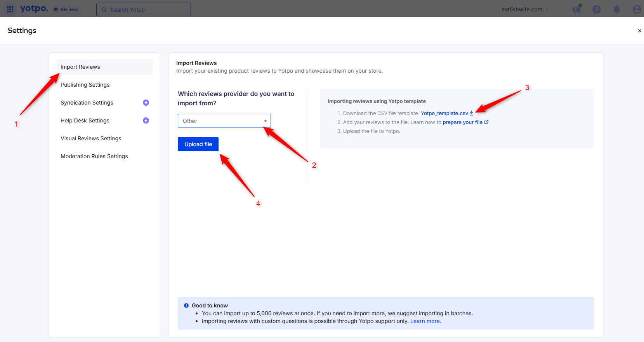Open the announcements megaphone icon
The height and width of the screenshot is (342, 644).
click(x=577, y=9)
